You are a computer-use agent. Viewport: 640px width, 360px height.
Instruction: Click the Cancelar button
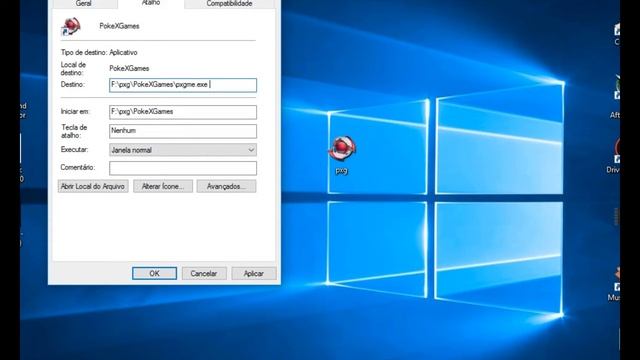204,273
